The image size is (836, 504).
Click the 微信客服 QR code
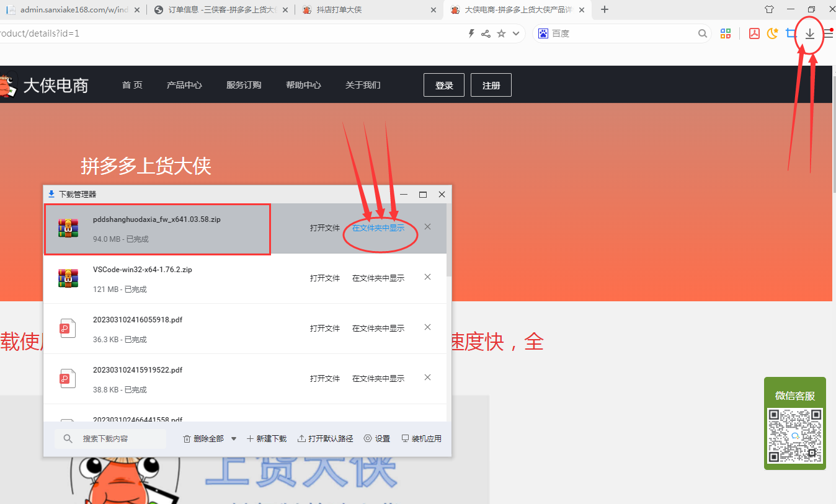[795, 435]
